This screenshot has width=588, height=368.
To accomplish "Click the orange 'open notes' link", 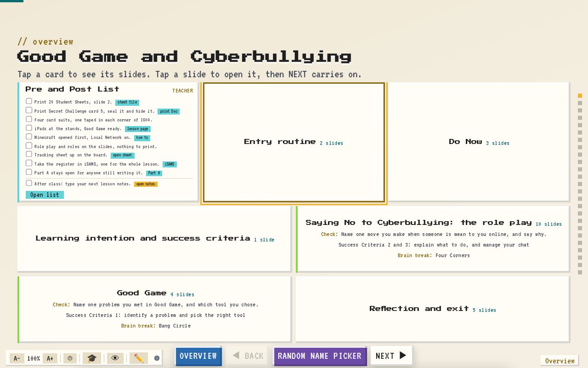I will [x=146, y=184].
